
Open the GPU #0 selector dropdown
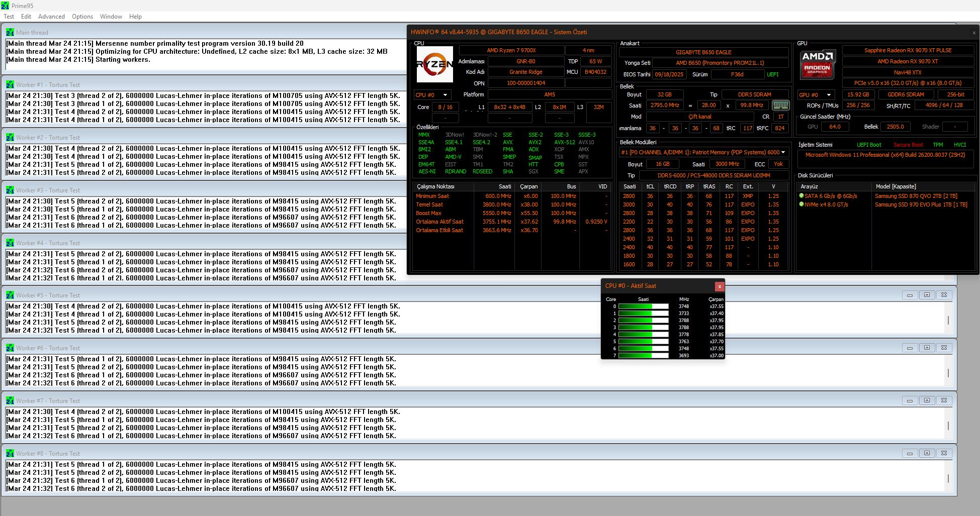click(816, 95)
